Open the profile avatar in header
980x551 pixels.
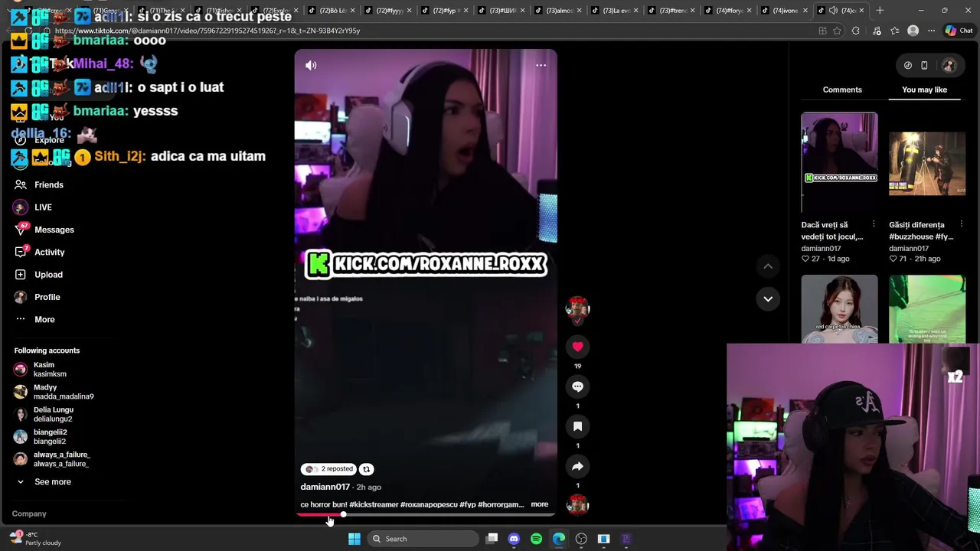pos(949,66)
